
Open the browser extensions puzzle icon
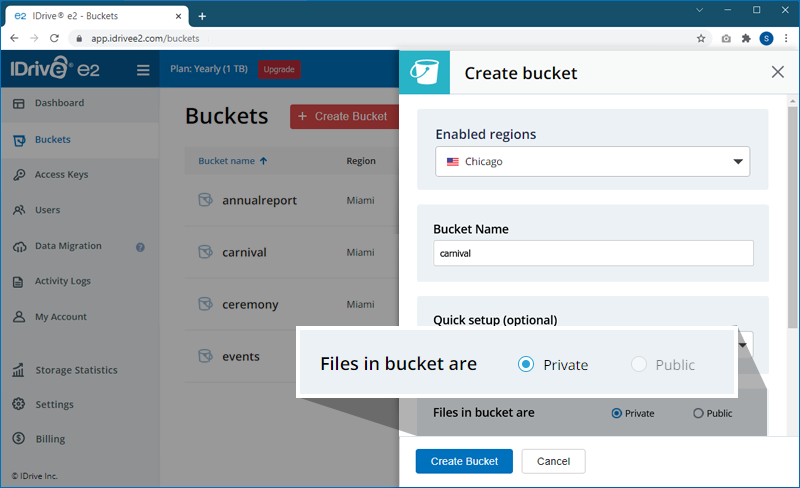click(746, 38)
